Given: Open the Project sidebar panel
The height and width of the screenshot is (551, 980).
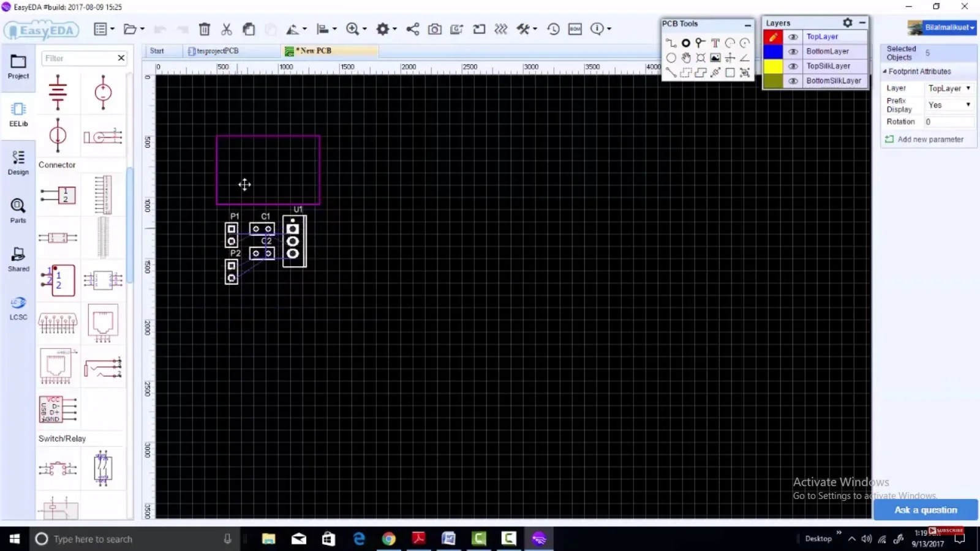Looking at the screenshot, I should (x=18, y=67).
